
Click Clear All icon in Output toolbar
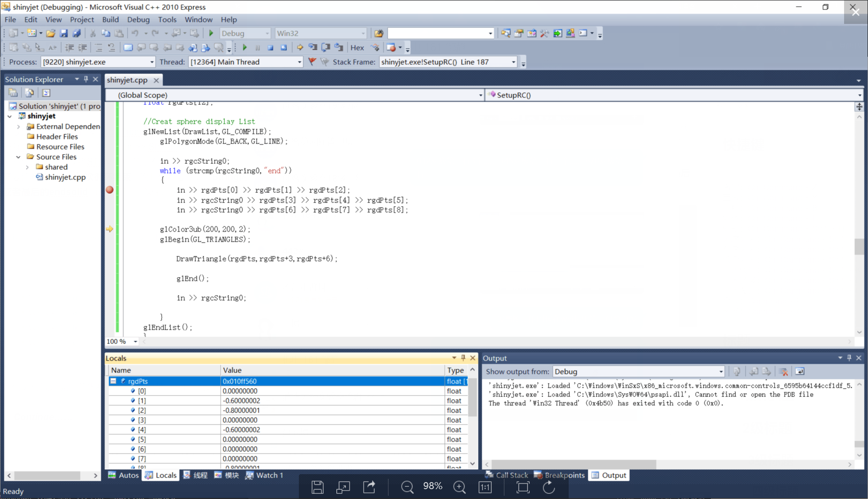click(784, 371)
